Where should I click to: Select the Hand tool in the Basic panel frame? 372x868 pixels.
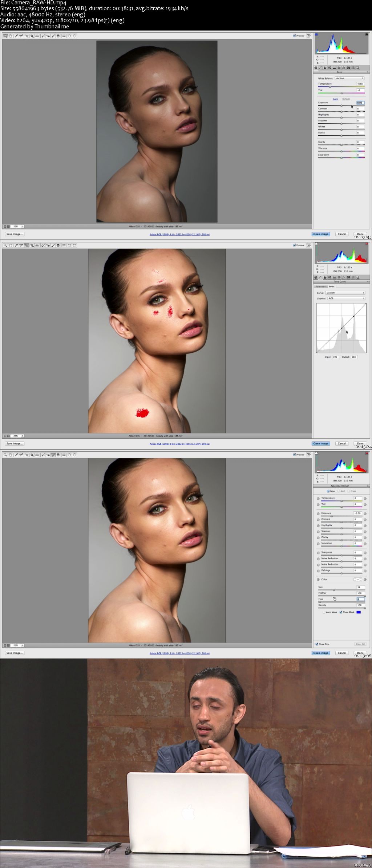coord(11,36)
